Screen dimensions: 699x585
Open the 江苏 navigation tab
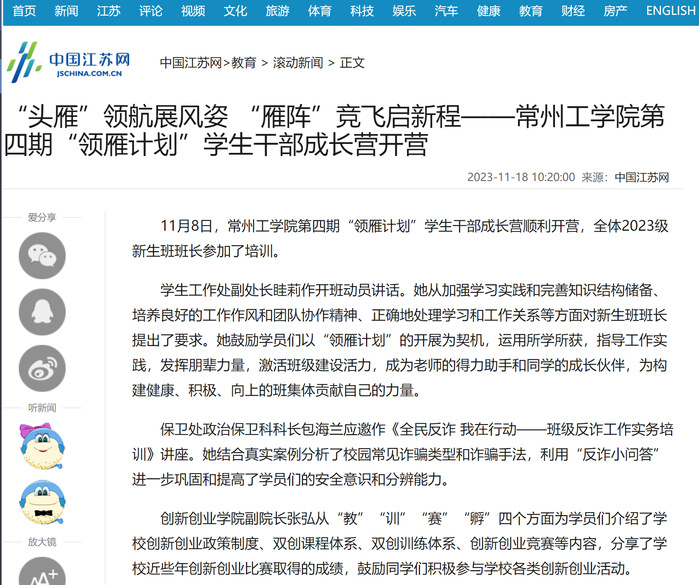click(x=109, y=11)
